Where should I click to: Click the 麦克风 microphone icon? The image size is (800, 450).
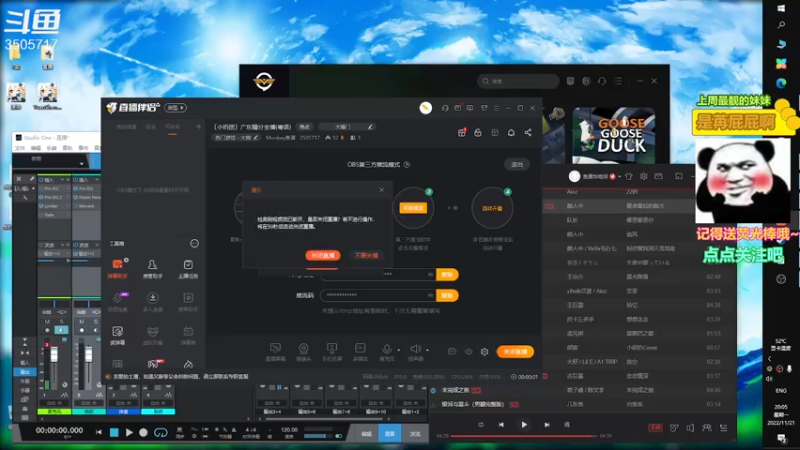(x=387, y=349)
